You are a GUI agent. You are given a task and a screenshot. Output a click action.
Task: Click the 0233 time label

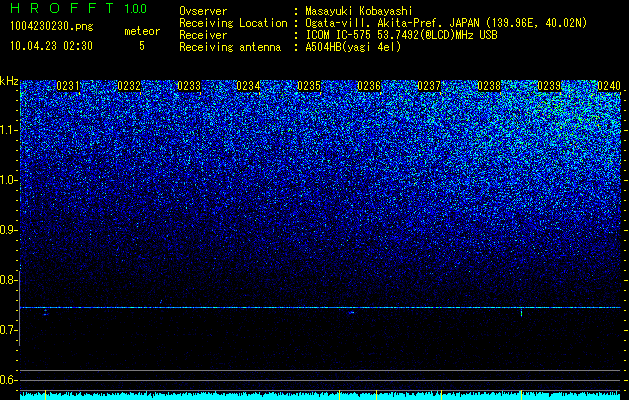(189, 86)
